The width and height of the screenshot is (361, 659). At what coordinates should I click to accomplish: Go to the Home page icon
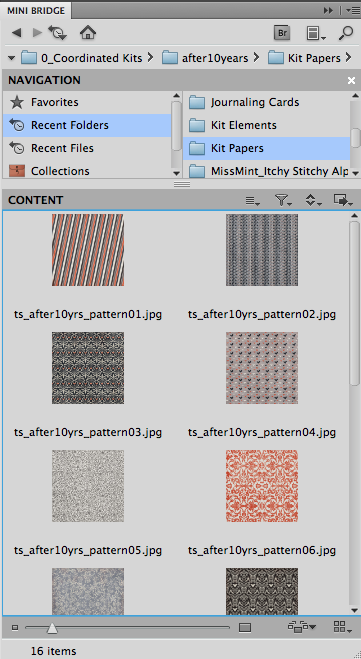pyautogui.click(x=88, y=32)
